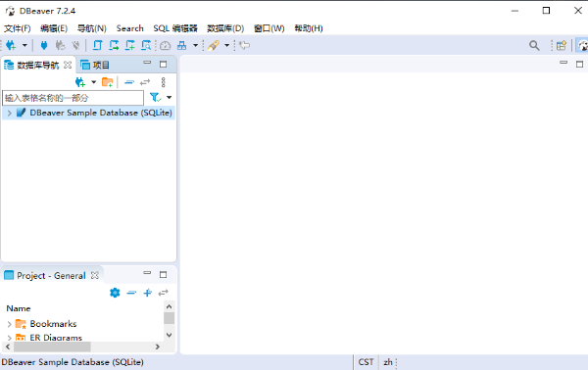Click SQL script icon with green arrow

(x=114, y=45)
